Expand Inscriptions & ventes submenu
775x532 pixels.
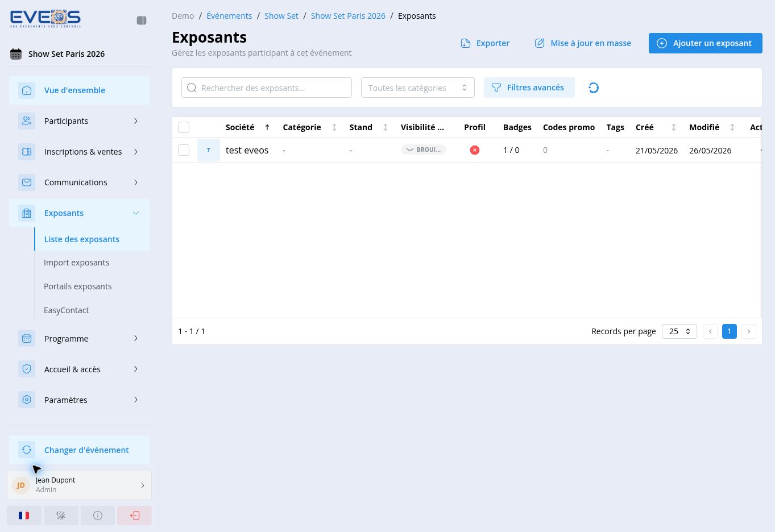(x=79, y=152)
